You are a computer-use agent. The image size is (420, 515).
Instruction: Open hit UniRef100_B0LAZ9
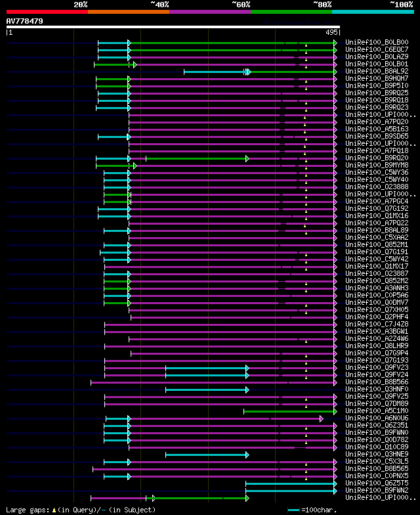click(x=377, y=56)
